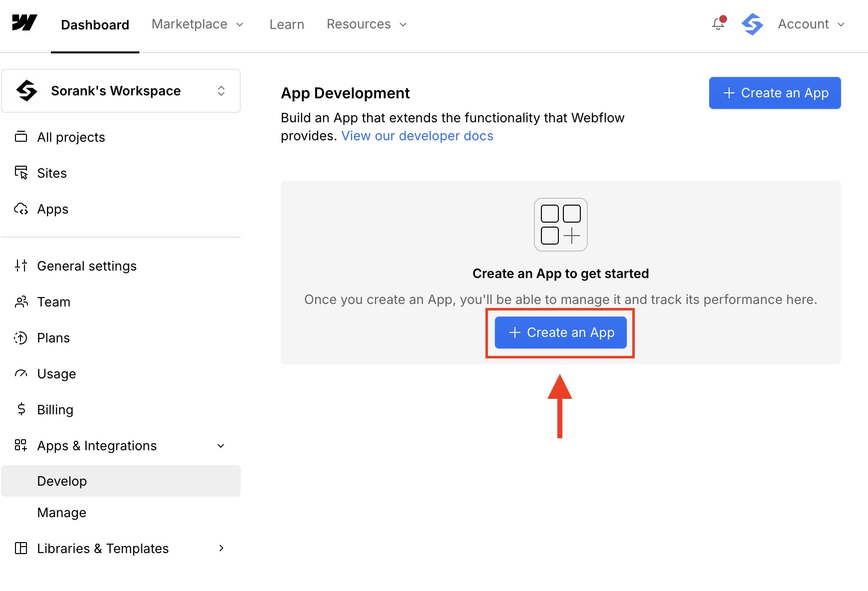Click the 'Create an App to get started' text
Image resolution: width=868 pixels, height=591 pixels.
click(560, 274)
